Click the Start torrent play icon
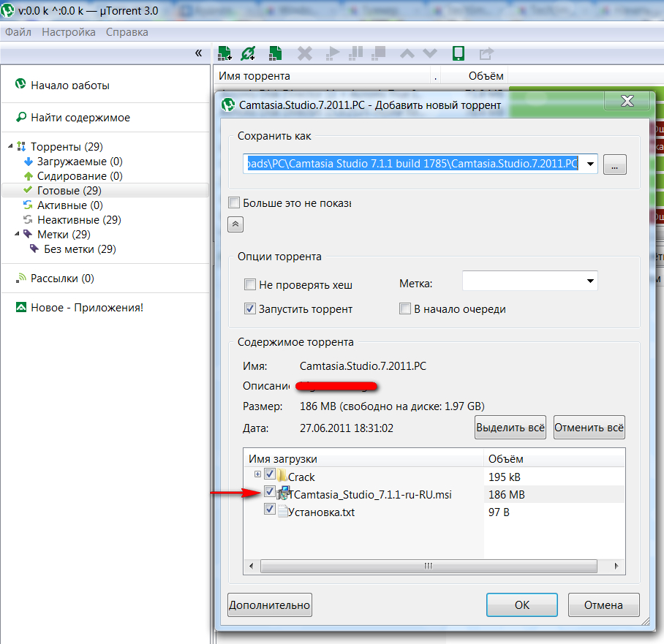 tap(333, 54)
